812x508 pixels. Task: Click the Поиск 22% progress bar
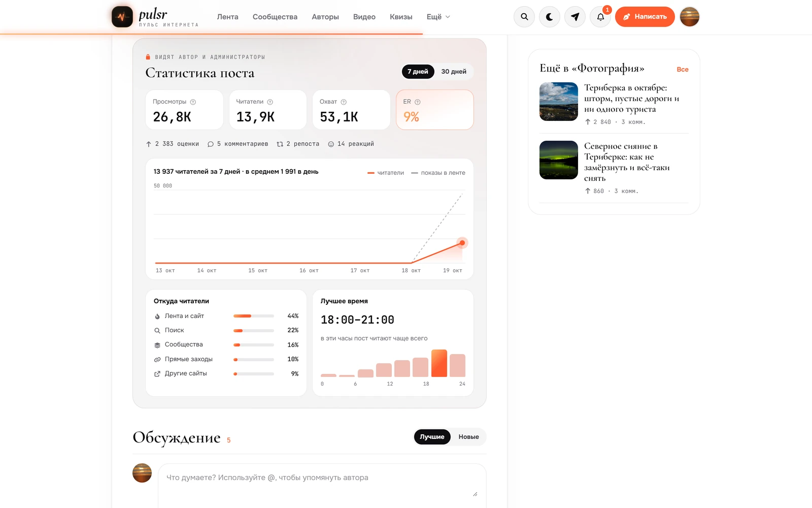[x=254, y=331]
